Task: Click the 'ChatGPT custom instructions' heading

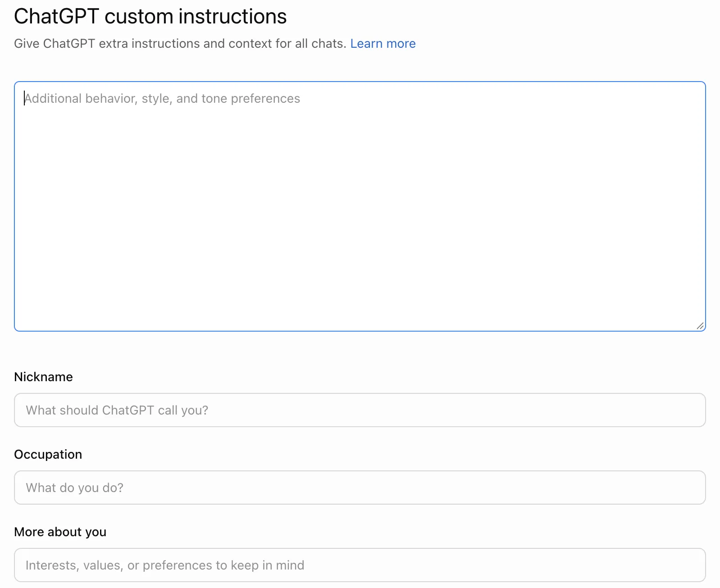Action: tap(150, 17)
